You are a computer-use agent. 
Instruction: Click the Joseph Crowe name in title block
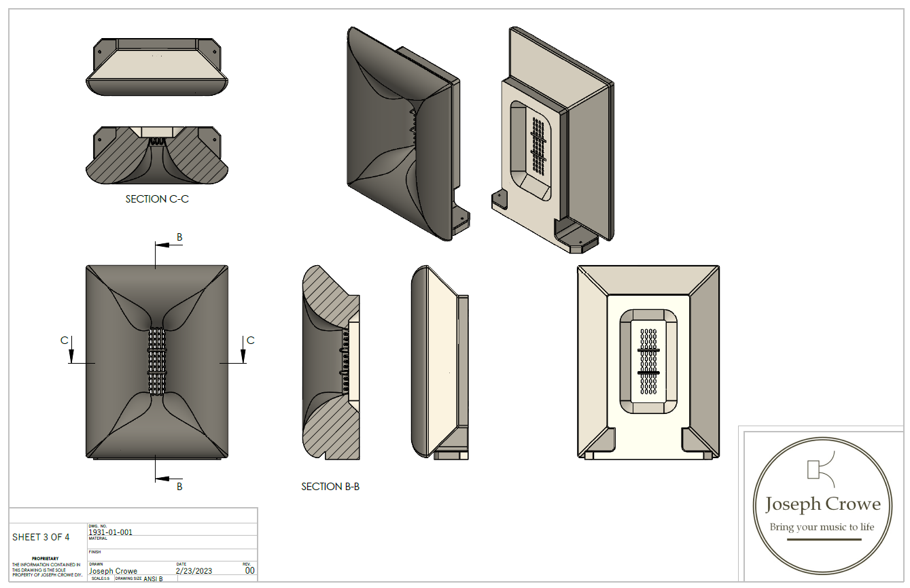tap(113, 571)
